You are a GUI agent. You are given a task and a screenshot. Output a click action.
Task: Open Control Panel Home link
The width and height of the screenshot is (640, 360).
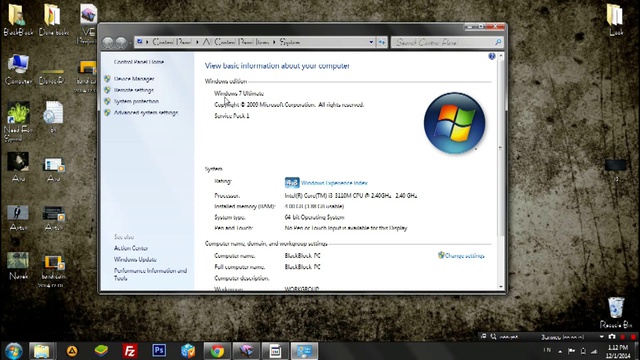click(x=139, y=62)
